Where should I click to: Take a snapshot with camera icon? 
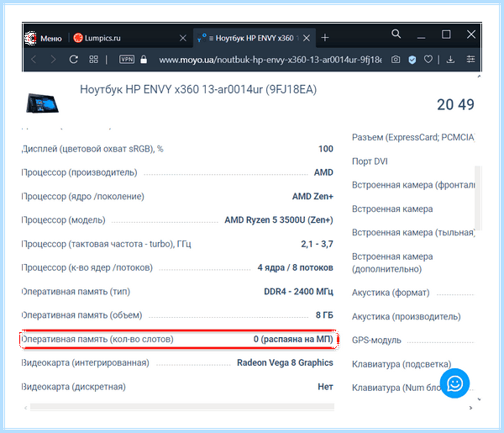pos(396,59)
